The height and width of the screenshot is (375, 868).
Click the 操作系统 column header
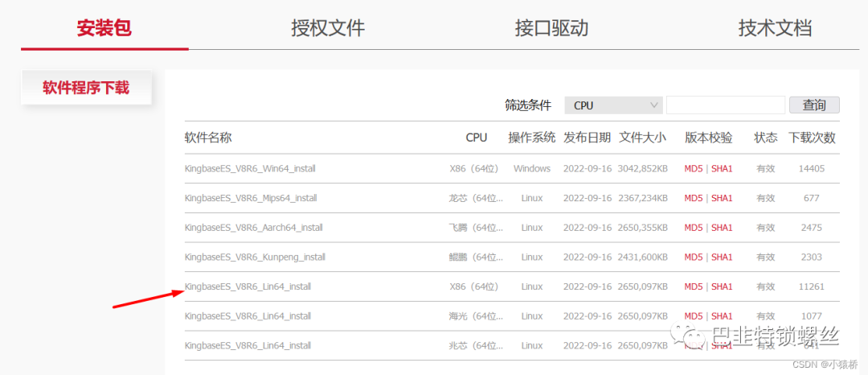point(531,138)
